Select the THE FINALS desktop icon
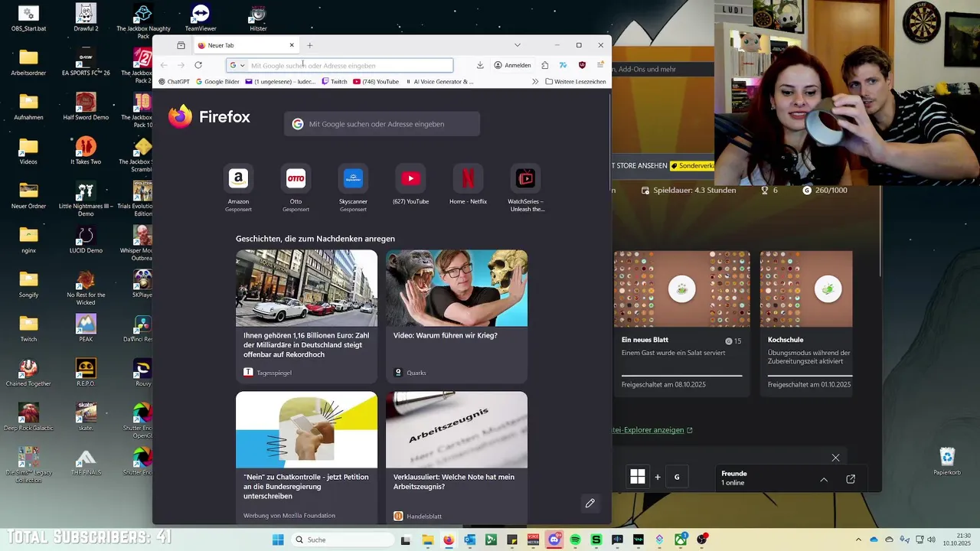 point(86,461)
